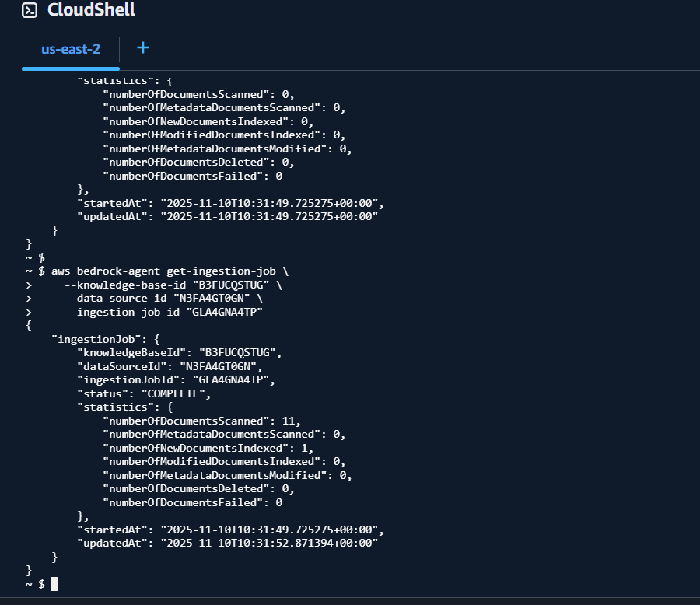This screenshot has width=700, height=605.
Task: Click the updatedAt timestamp ending 49.725275
Action: 268,216
